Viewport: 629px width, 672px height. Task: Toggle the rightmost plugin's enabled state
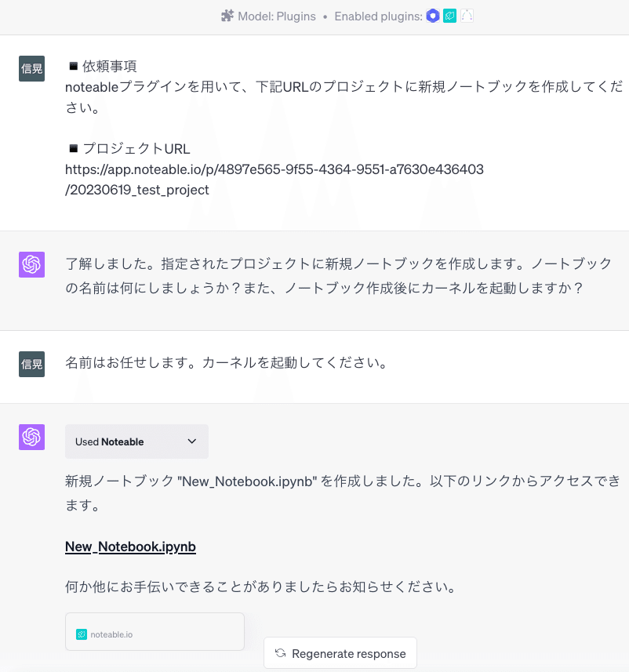[x=467, y=15]
